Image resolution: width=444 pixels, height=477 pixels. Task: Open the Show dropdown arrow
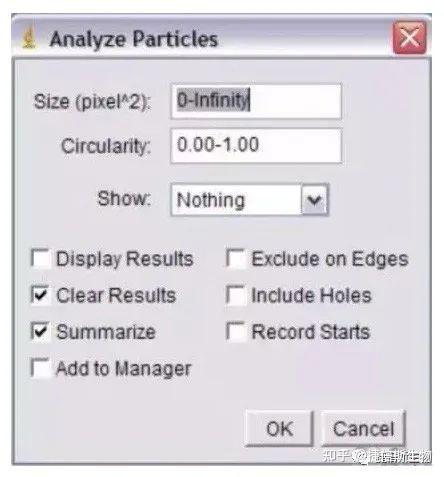pos(315,200)
